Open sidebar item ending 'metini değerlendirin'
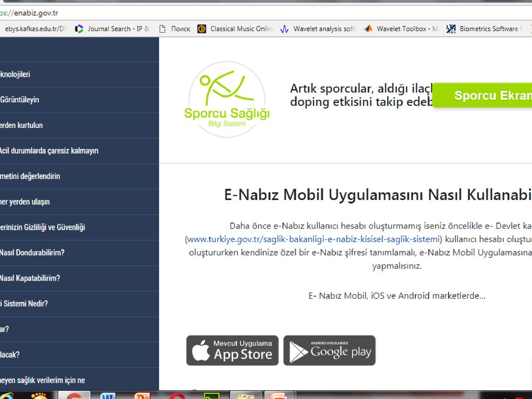The width and height of the screenshot is (532, 399). click(x=79, y=176)
